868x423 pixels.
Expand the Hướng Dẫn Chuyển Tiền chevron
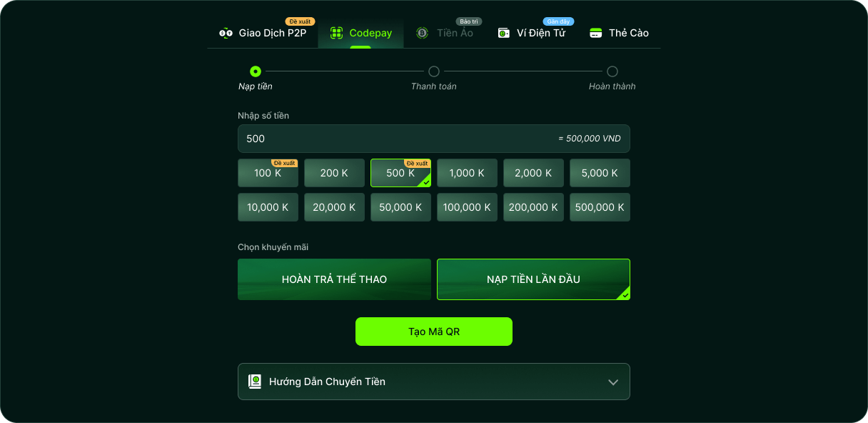613,382
